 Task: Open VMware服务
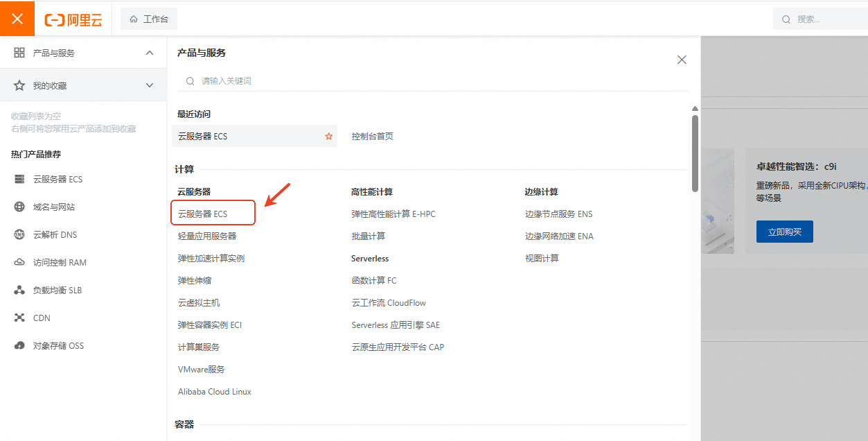point(202,370)
